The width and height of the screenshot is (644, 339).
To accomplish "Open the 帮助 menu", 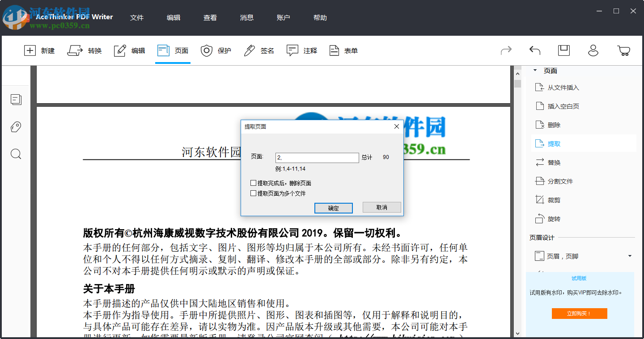I will (x=320, y=17).
